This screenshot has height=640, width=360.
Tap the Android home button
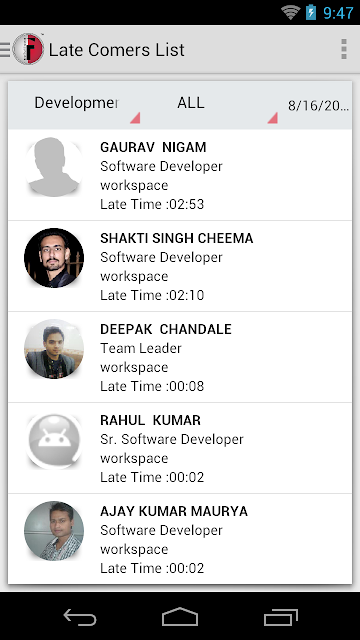(x=180, y=616)
